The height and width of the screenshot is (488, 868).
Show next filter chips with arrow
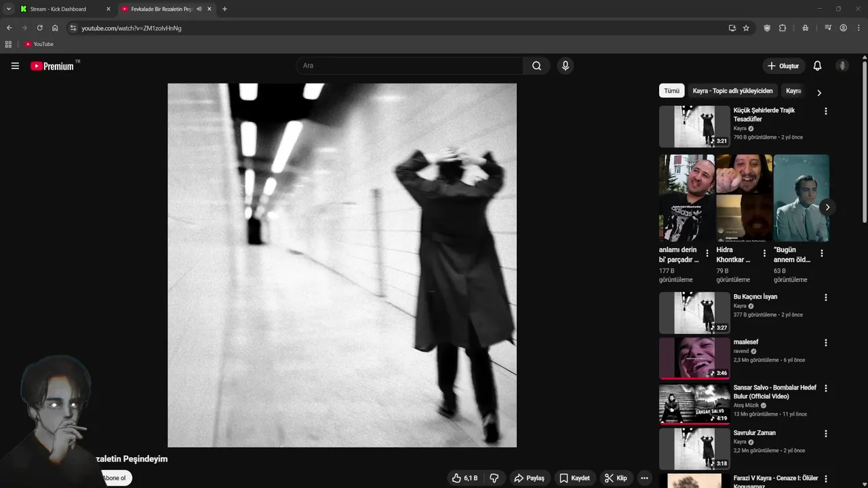coord(818,93)
